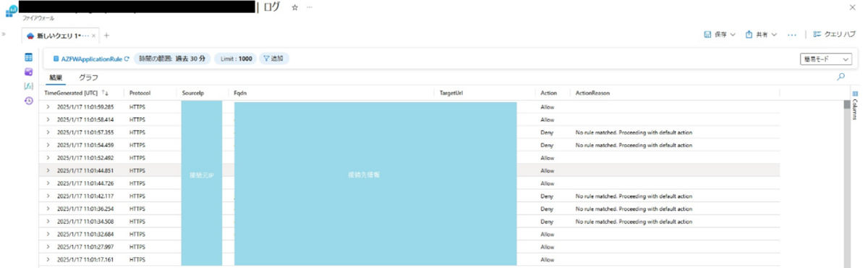Image resolution: width=868 pixels, height=268 pixels.
Task: Click Allow in the 11:01:59.285 row
Action: pyautogui.click(x=547, y=106)
